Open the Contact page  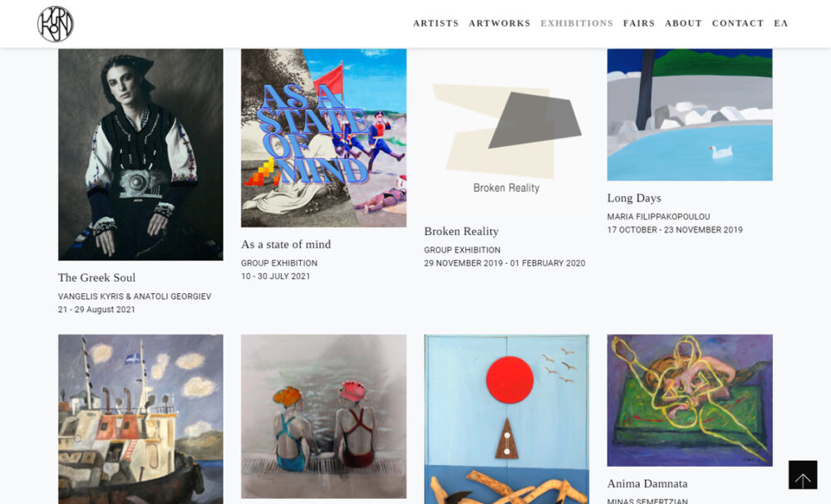pos(738,23)
